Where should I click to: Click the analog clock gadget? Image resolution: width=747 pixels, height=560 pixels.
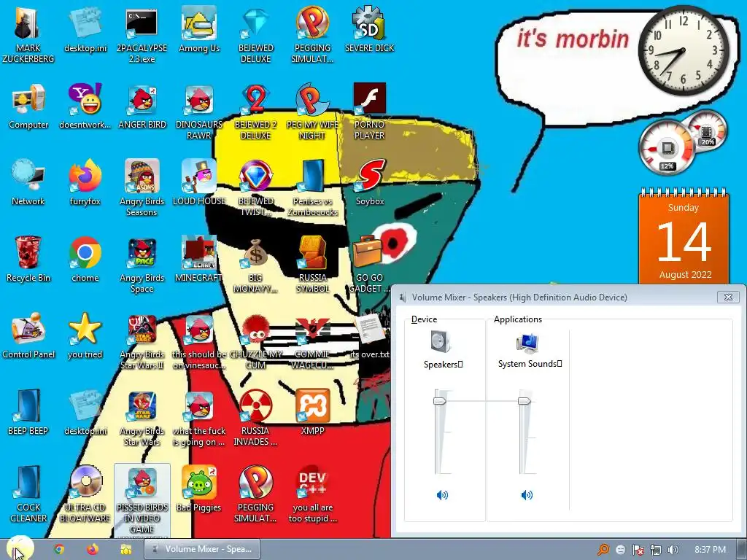point(683,50)
